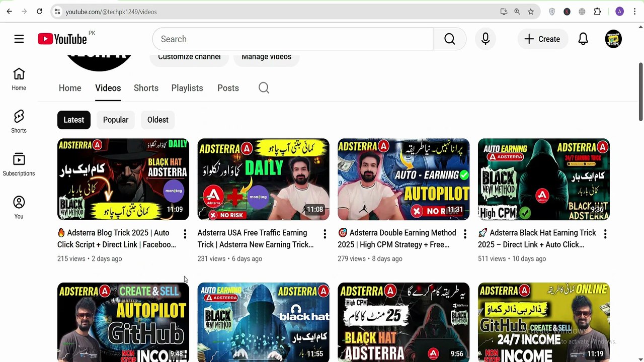Image resolution: width=644 pixels, height=362 pixels.
Task: Open Adsterra Black Hat Earning Trick title
Action: click(x=537, y=239)
